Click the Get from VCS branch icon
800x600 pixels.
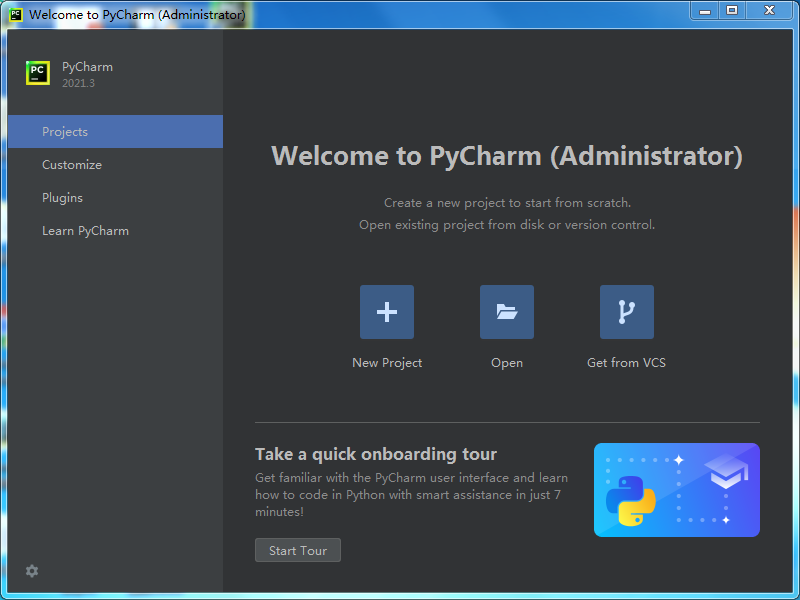[x=627, y=312]
